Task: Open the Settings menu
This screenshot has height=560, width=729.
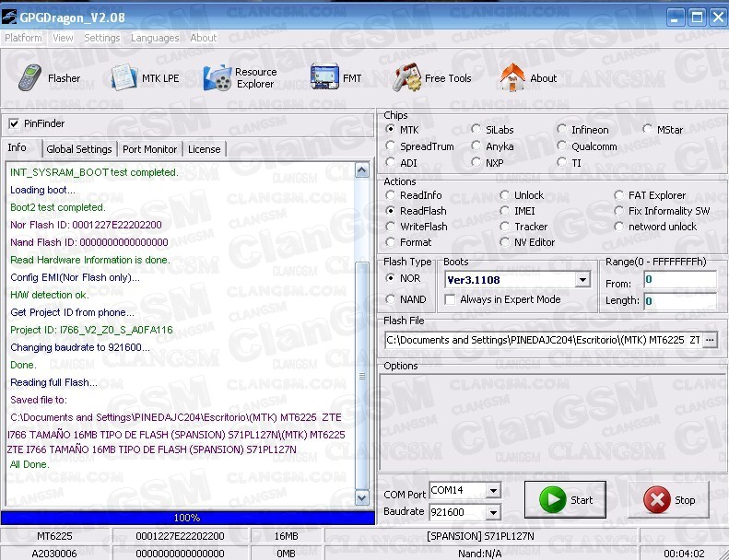Action: (101, 38)
